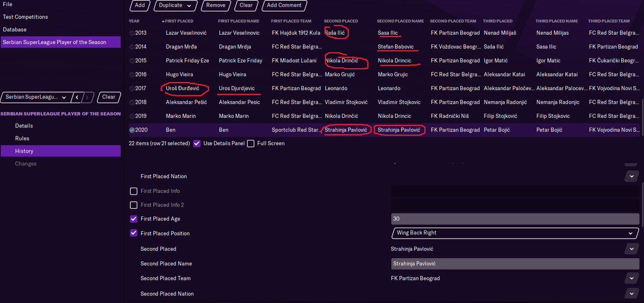Screen dimensions: 644x303
Task: Select the Dragan Mrđa first placed cell
Action: (x=181, y=47)
